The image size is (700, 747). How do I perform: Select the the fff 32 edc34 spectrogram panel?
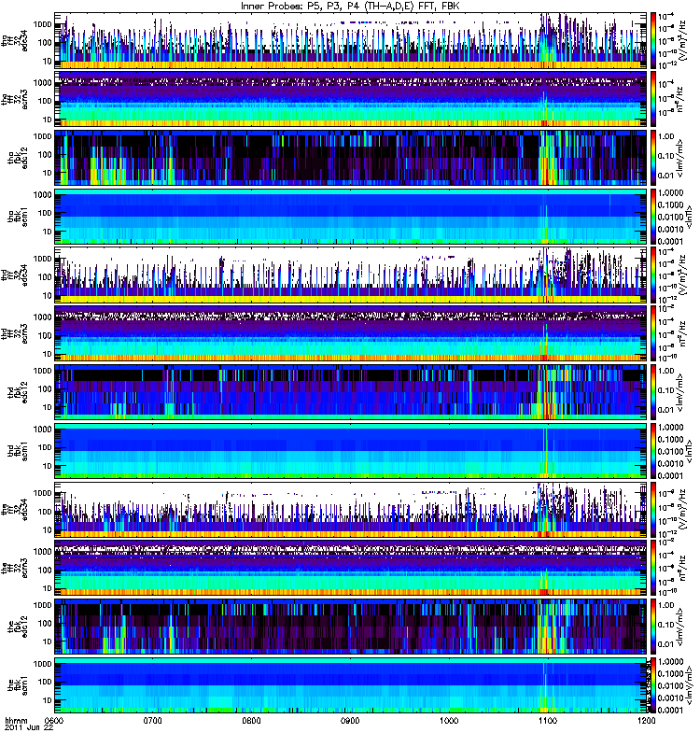[351, 509]
